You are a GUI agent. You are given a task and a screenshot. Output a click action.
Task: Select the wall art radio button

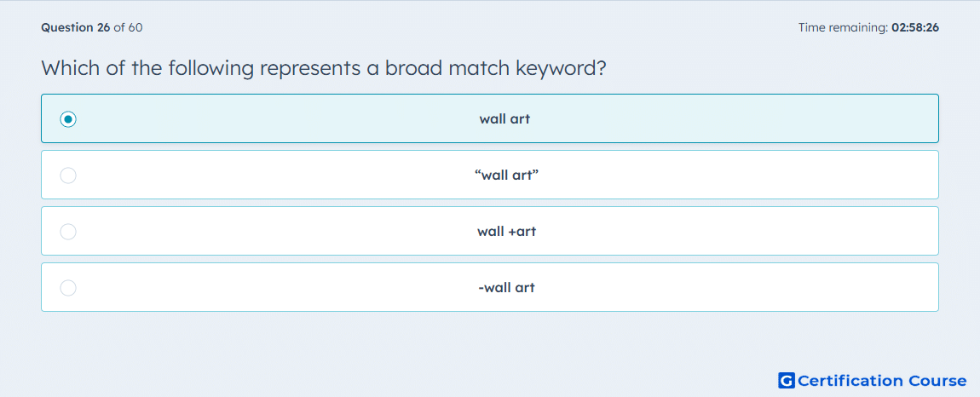[x=68, y=118]
